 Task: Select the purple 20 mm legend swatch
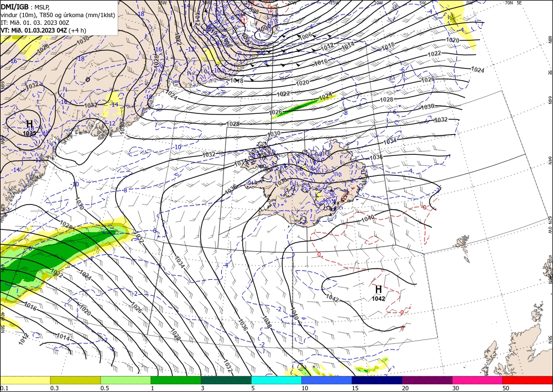pos(427,380)
